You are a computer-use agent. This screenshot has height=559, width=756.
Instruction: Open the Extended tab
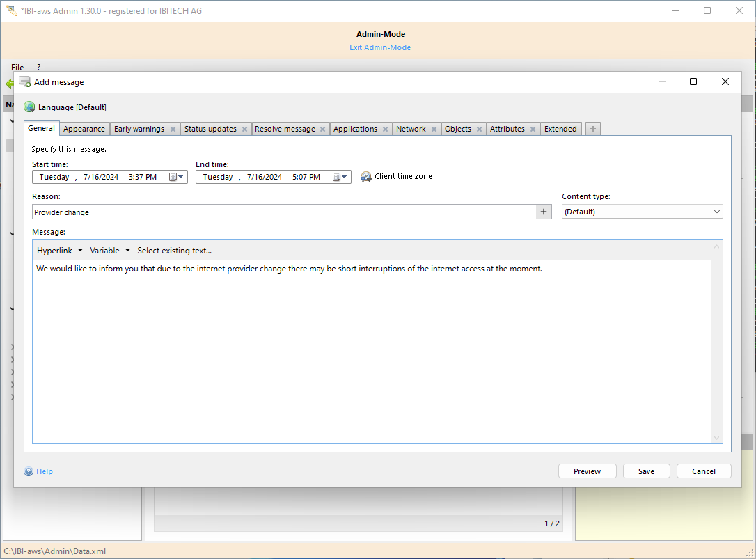click(560, 129)
